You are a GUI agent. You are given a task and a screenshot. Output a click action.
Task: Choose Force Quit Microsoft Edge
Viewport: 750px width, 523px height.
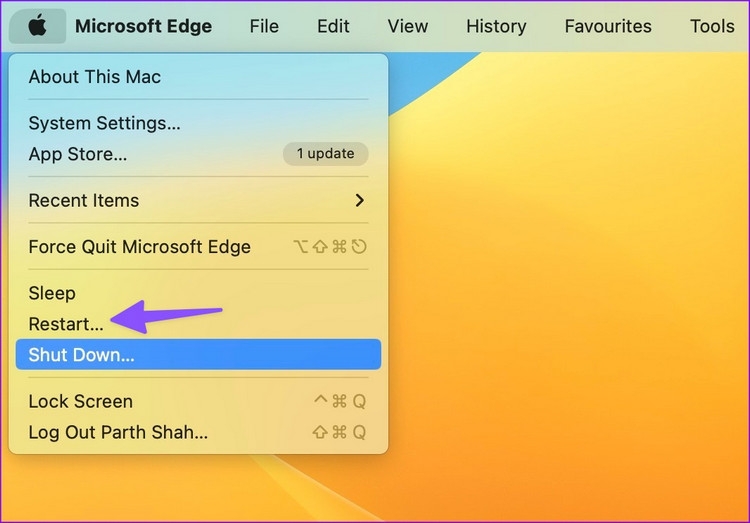pyautogui.click(x=199, y=247)
